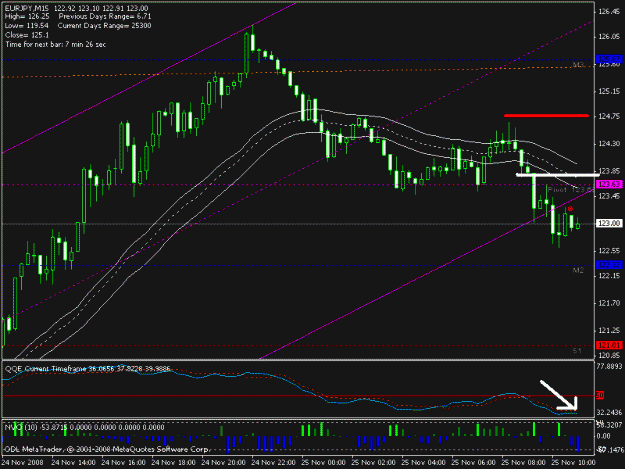Click the M2 level label

click(578, 271)
